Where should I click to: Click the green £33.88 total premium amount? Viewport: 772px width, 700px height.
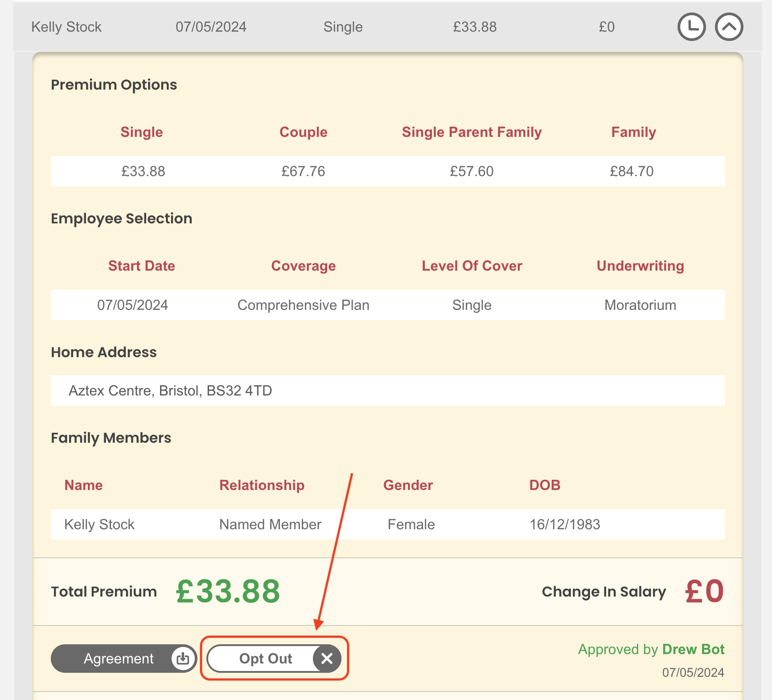point(228,592)
